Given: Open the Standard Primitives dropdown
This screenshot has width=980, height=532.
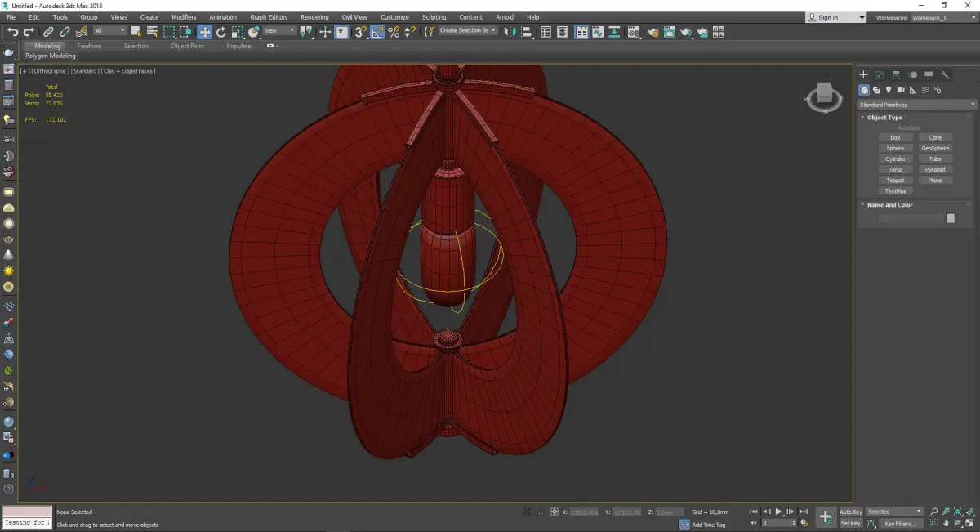Looking at the screenshot, I should point(916,105).
